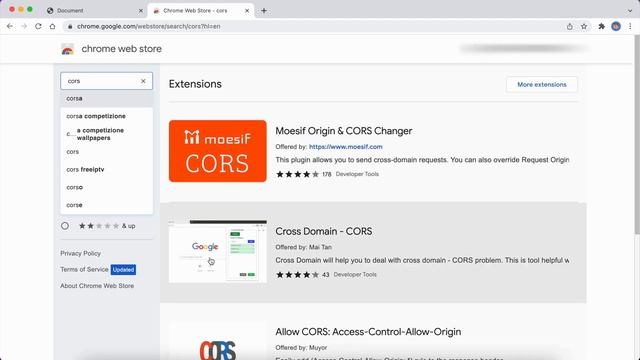Open a new tab with plus icon
Viewport: 640px width, 360px height.
tap(264, 11)
